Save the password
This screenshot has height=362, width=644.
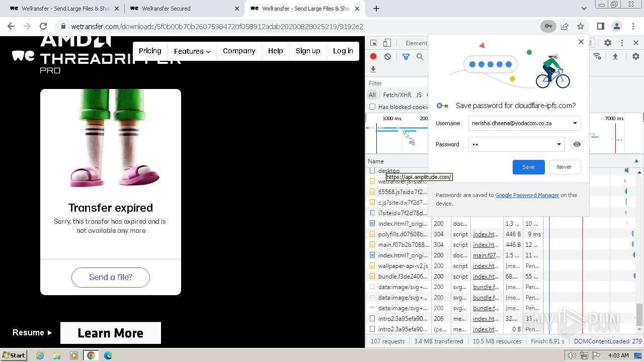coord(528,167)
